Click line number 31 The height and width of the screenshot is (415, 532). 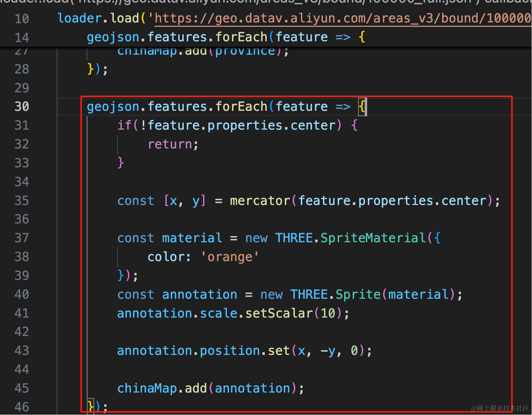click(x=22, y=125)
